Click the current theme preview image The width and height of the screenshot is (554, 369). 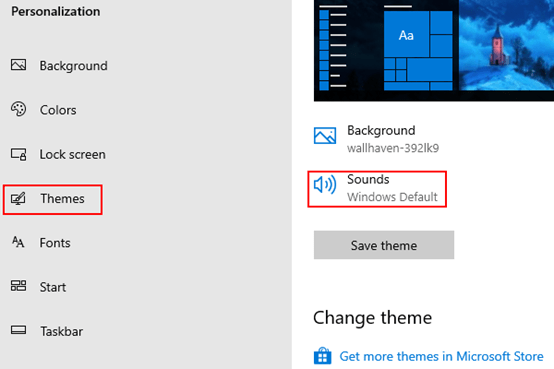tap(434, 50)
